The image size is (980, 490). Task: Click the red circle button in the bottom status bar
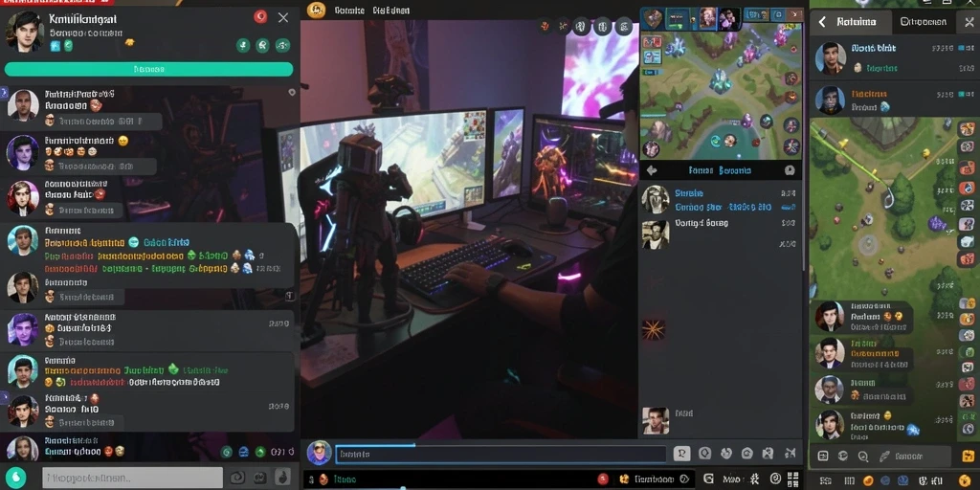pyautogui.click(x=603, y=479)
